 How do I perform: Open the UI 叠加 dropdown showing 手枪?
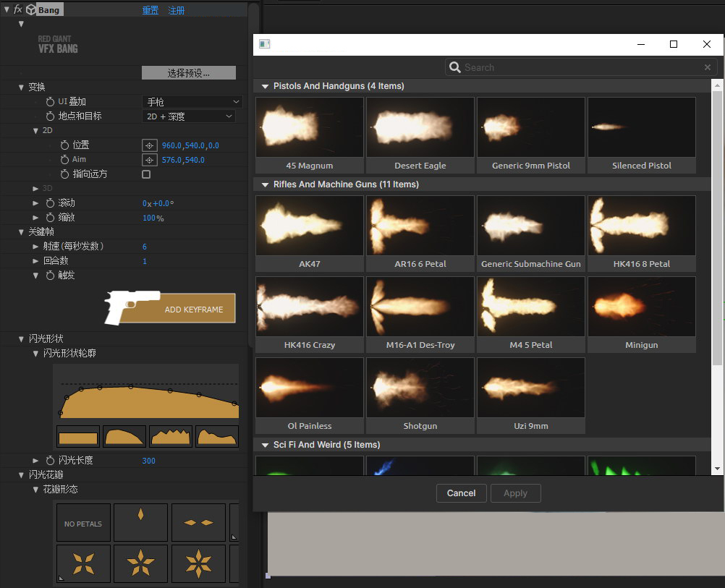pyautogui.click(x=192, y=102)
